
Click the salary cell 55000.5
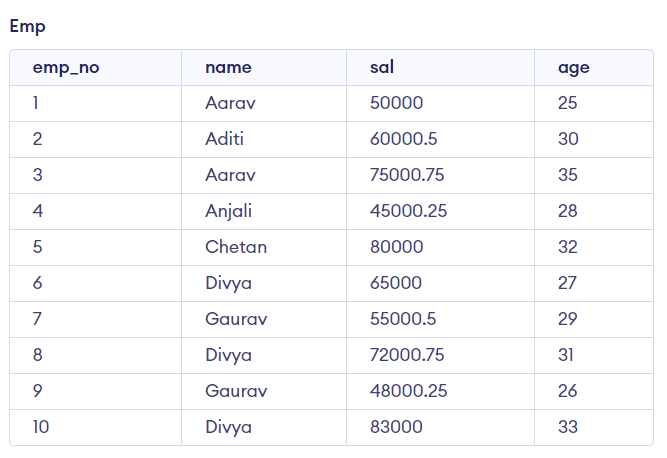coord(403,319)
